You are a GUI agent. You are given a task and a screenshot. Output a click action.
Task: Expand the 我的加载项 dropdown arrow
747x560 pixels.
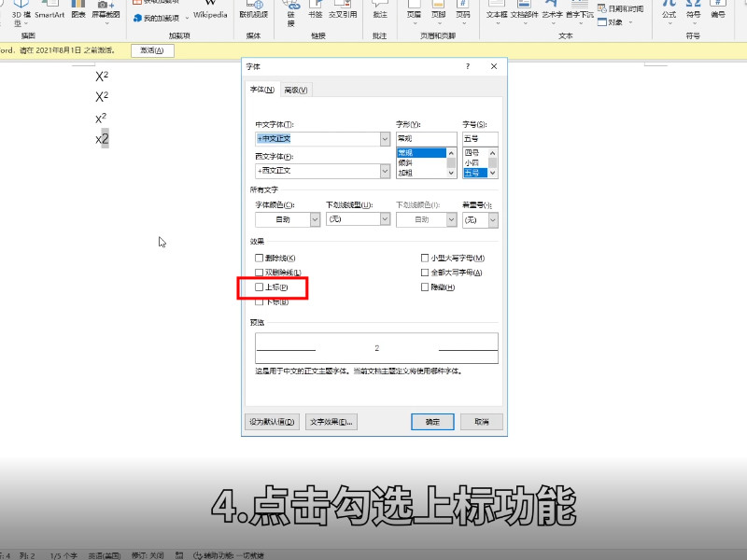click(187, 18)
